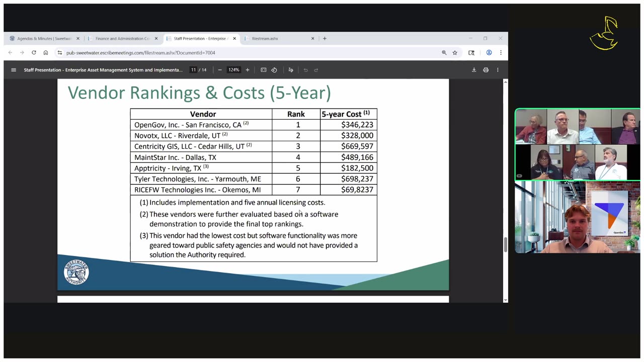Close the Agendas & Minutes tab
The image size is (644, 362).
(x=78, y=38)
